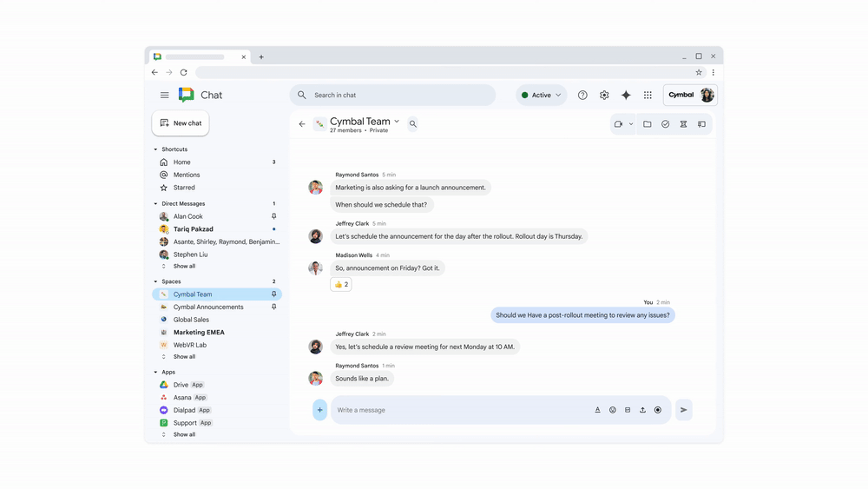The height and width of the screenshot is (489, 868).
Task: Open the tasks checkmark icon in header
Action: [x=666, y=124]
